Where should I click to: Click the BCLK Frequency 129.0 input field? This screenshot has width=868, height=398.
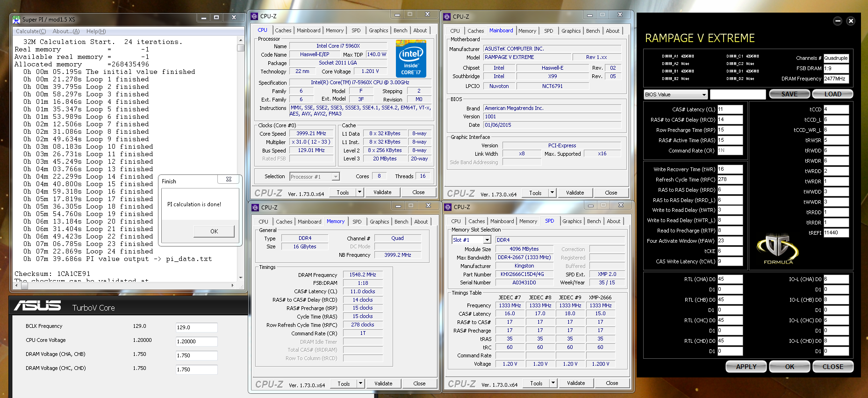click(196, 327)
